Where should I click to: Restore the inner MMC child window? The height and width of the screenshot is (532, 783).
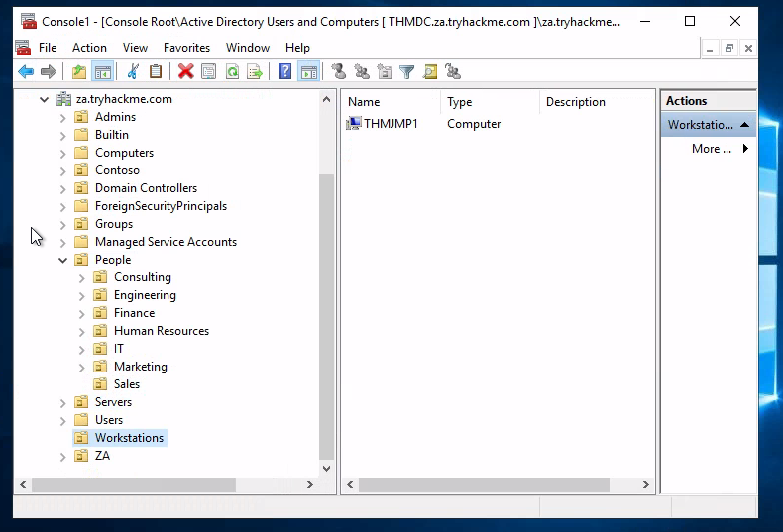[729, 48]
